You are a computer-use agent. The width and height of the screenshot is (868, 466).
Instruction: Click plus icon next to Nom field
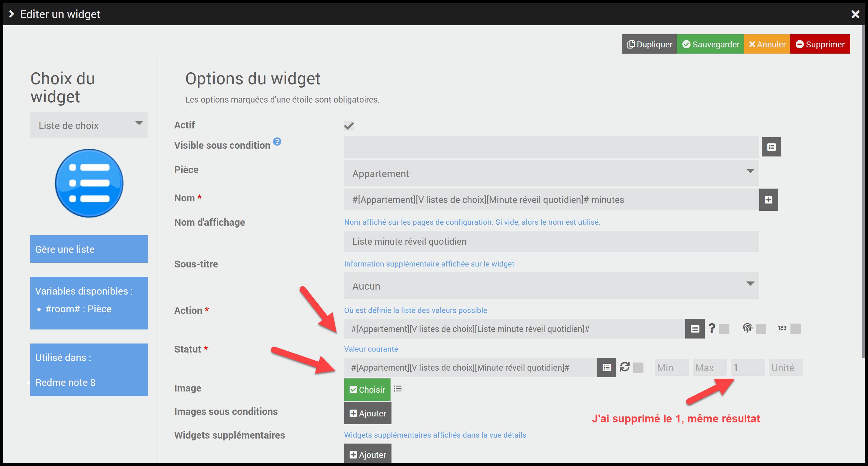(x=768, y=200)
